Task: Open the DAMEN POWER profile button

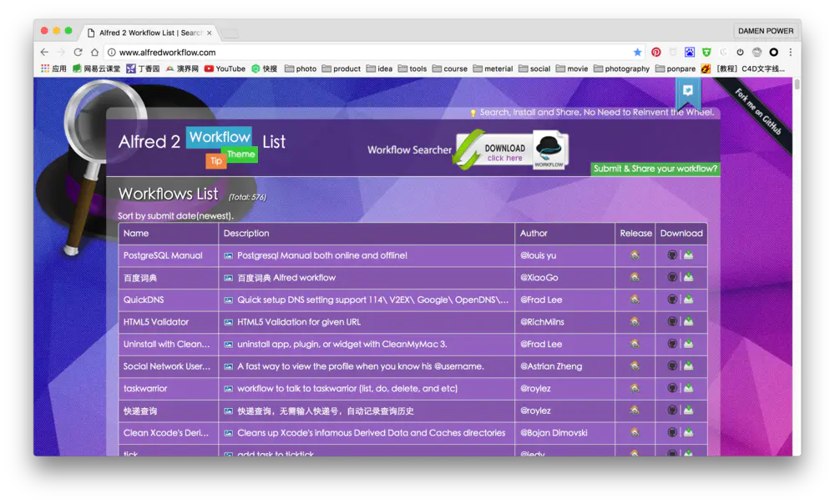Action: tap(766, 31)
